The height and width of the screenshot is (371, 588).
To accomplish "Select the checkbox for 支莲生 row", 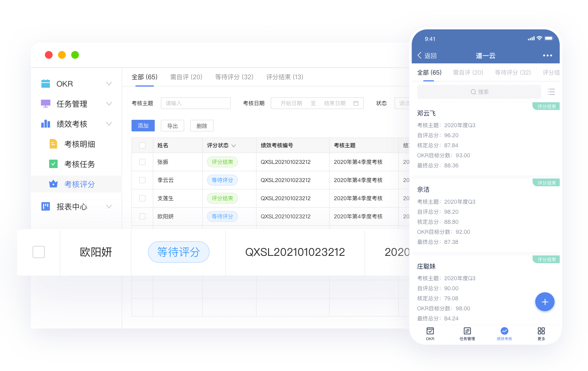I will [x=142, y=198].
